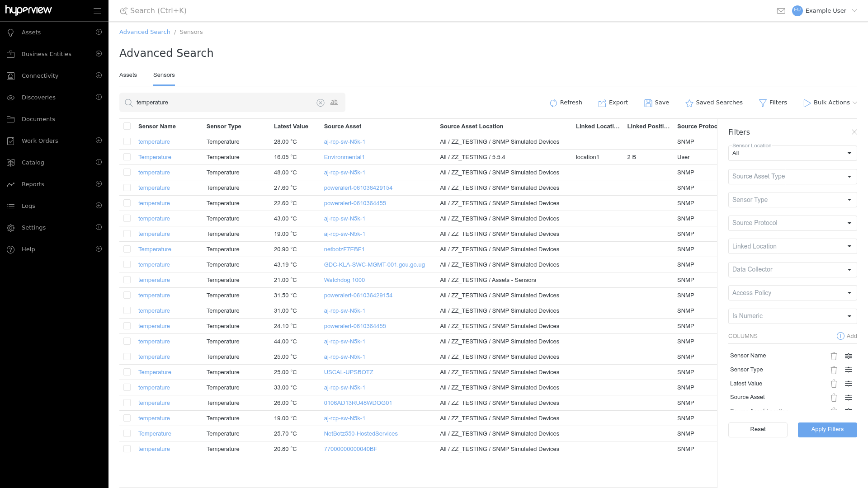Open the USCAL-UPSBOTZ asset link
868x488 pixels.
(349, 372)
